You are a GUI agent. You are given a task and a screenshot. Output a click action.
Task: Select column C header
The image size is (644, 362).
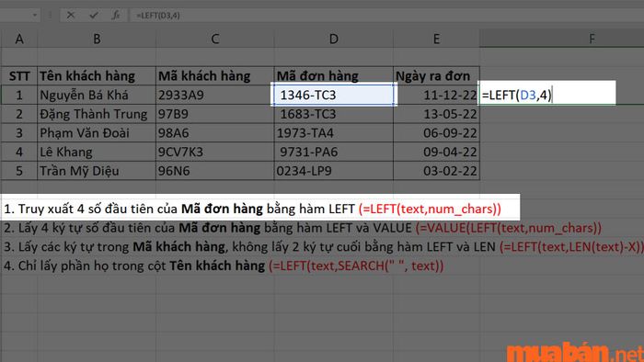214,39
